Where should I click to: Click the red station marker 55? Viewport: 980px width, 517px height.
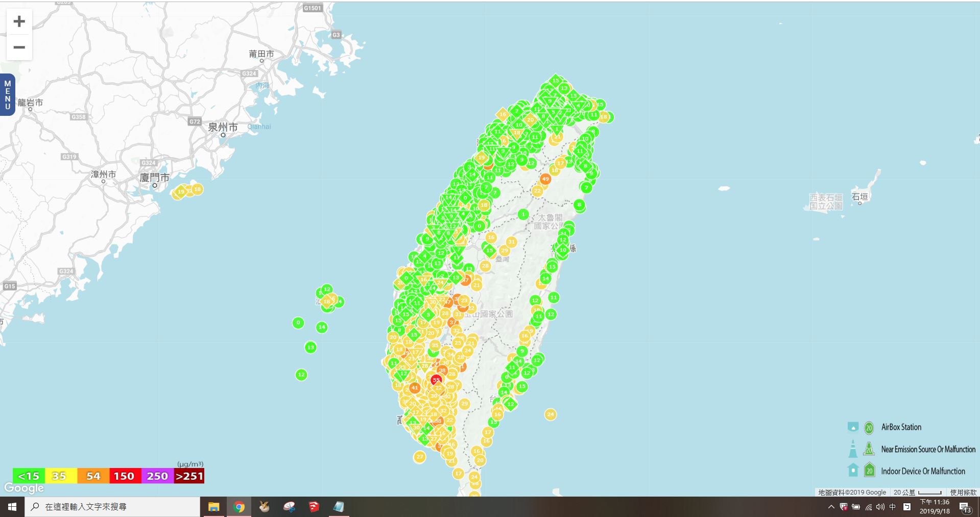click(436, 380)
